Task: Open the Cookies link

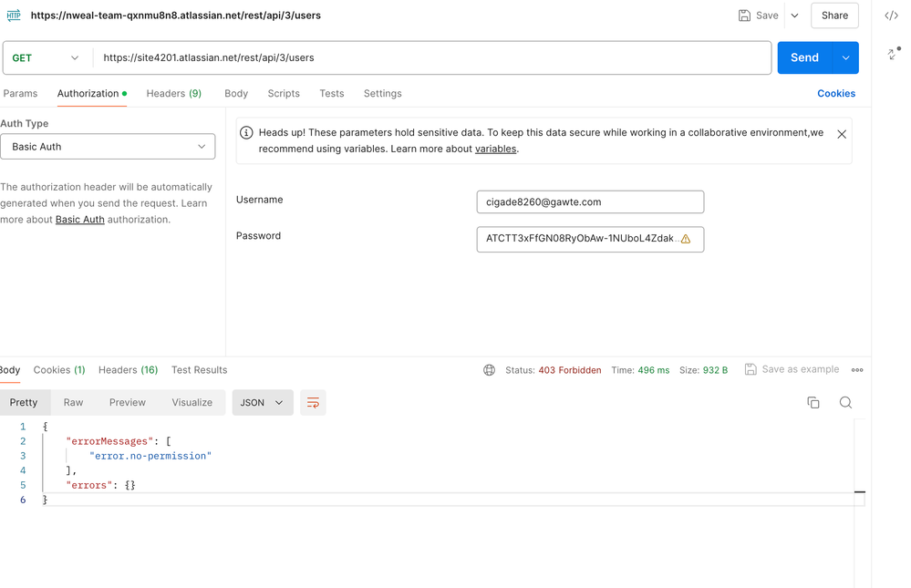Action: pyautogui.click(x=836, y=94)
